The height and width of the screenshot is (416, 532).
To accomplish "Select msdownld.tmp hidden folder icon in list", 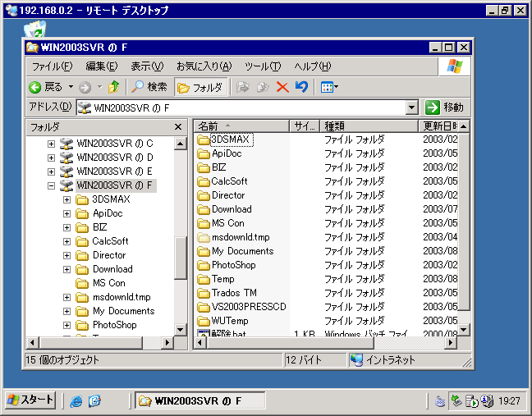I will (204, 237).
